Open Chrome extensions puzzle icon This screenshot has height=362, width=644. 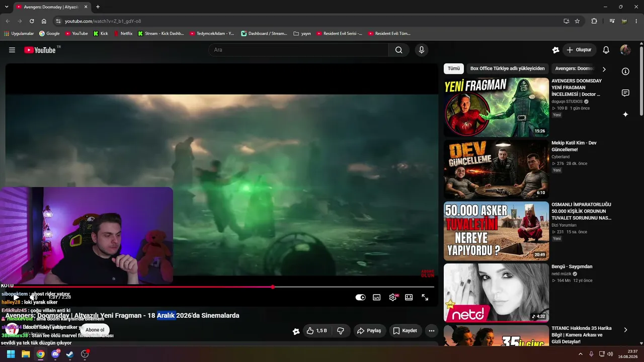tap(594, 21)
